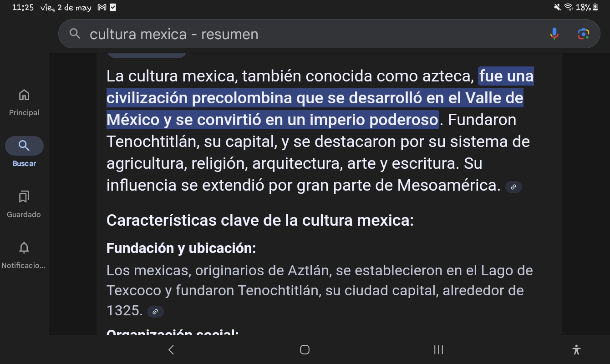This screenshot has height=364, width=610.
Task: Tap the magnifier icon in search bar
Action: (75, 34)
